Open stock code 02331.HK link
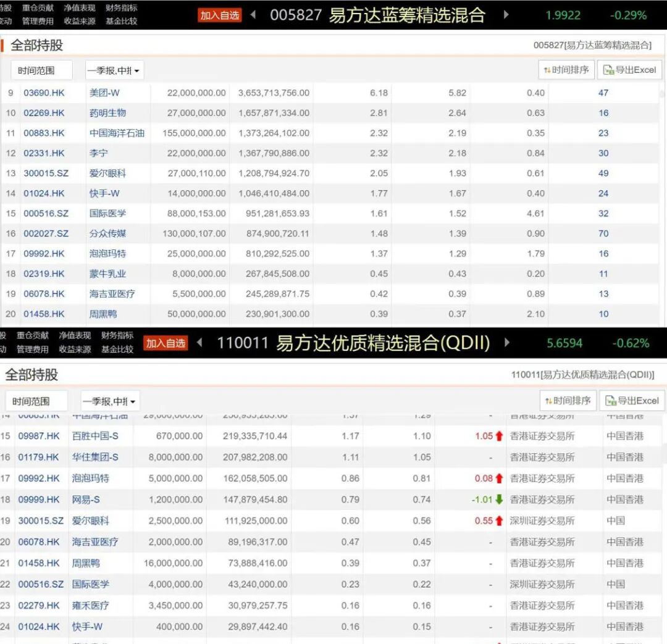 pos(44,153)
